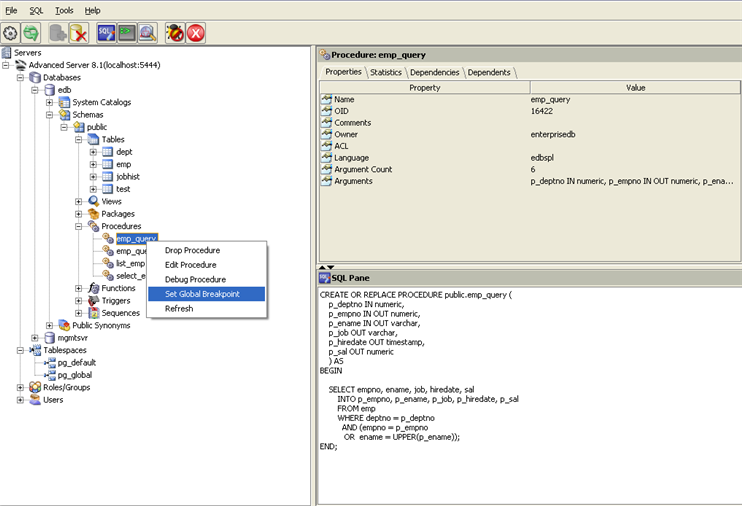Image resolution: width=742 pixels, height=506 pixels.
Task: Click the debugger bug toolbar icon
Action: click(175, 33)
